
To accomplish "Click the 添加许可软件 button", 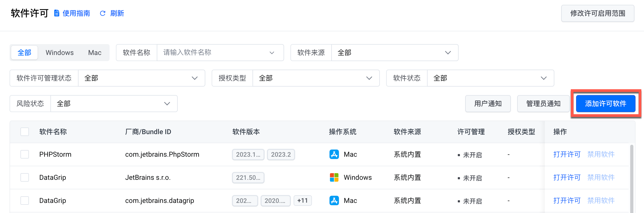I will tap(606, 104).
